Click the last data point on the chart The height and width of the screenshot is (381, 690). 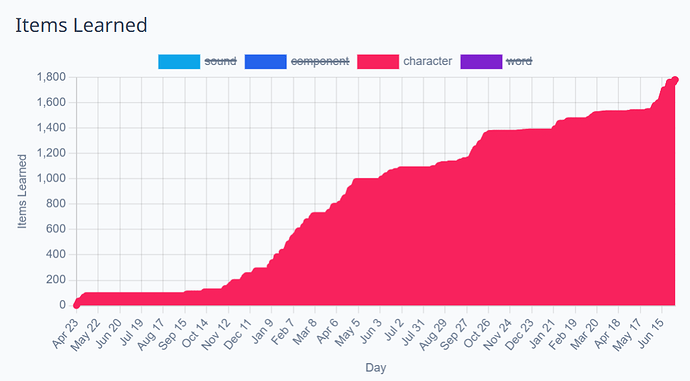click(x=675, y=80)
